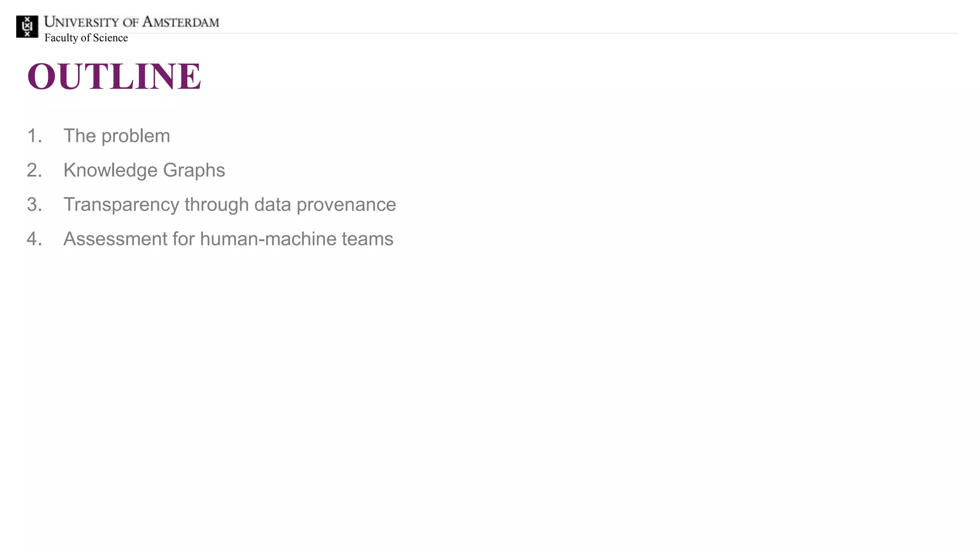Click list number 1 in the outline
The image size is (980, 551).
pyautogui.click(x=34, y=136)
